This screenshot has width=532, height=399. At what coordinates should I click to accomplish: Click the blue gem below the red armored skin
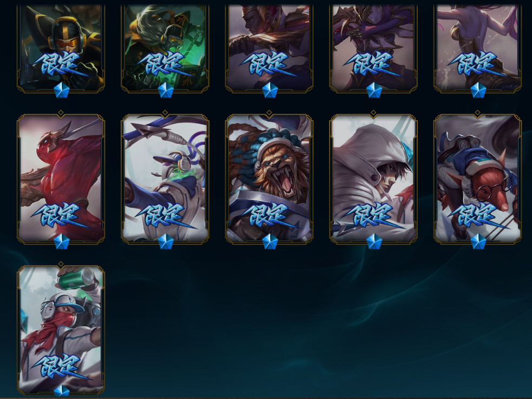(x=62, y=241)
